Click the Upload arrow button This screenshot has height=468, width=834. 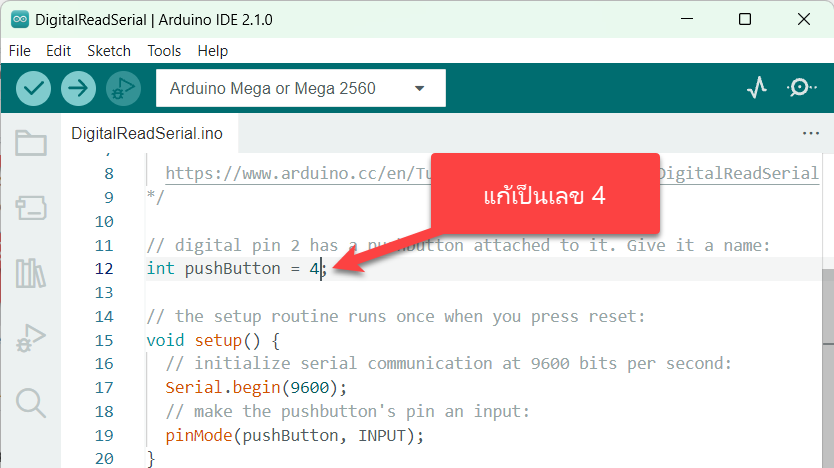pyautogui.click(x=78, y=88)
